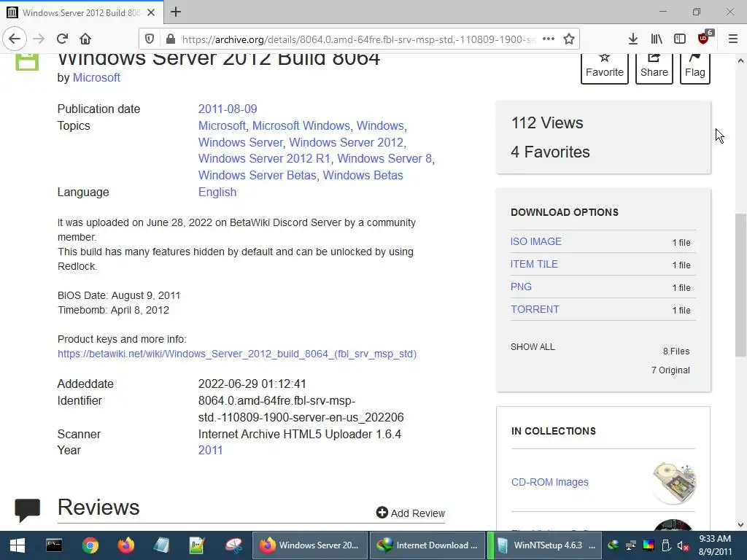View site security padlock info
The width and height of the screenshot is (747, 560).
(170, 39)
